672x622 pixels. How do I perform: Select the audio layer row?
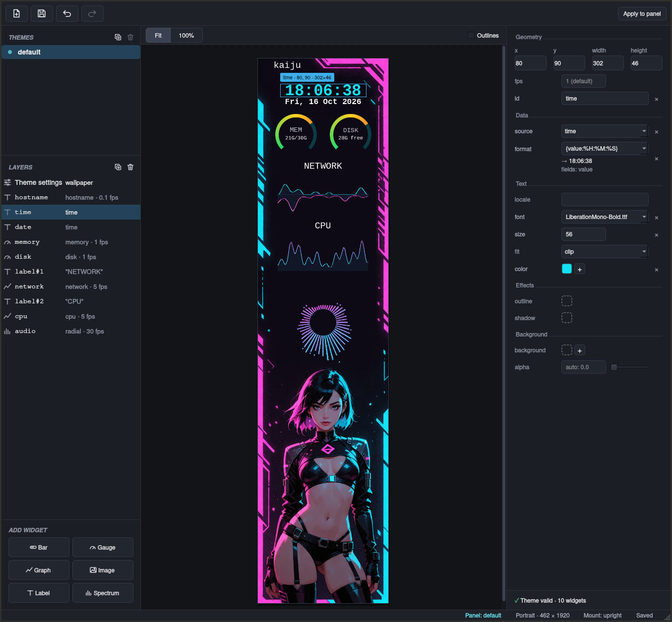coord(71,331)
